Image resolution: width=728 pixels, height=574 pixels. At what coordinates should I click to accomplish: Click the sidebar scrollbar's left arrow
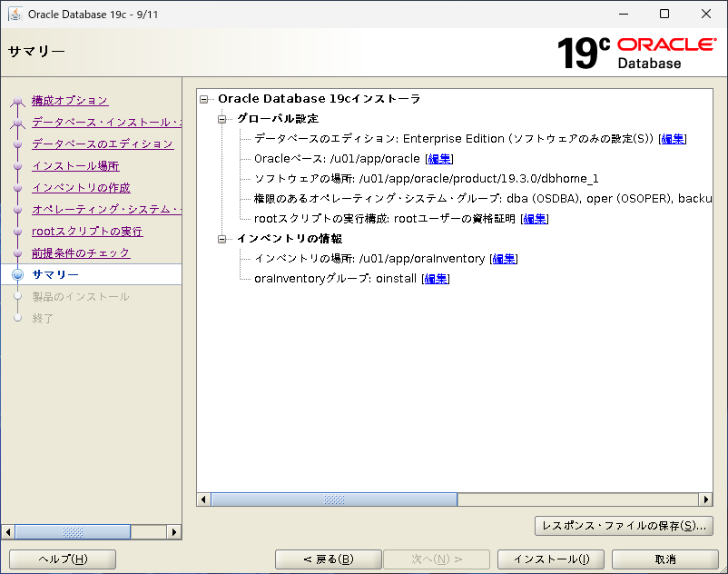click(x=8, y=531)
